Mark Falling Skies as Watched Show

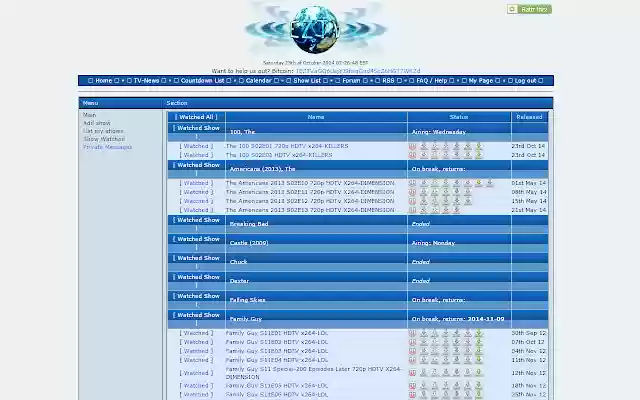[x=196, y=300]
